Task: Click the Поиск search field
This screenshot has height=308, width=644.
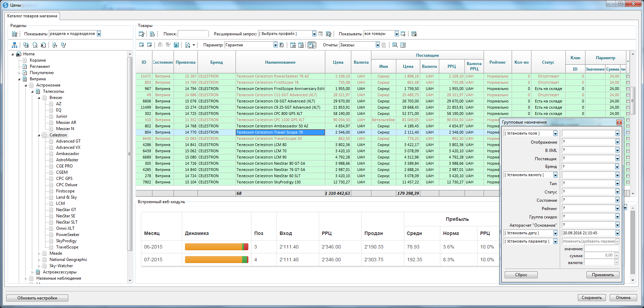Action: [193, 34]
